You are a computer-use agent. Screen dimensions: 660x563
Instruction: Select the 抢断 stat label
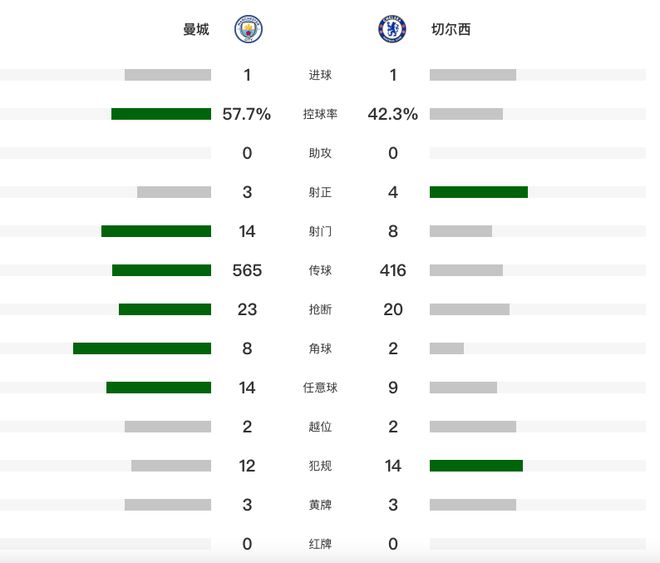pos(320,309)
